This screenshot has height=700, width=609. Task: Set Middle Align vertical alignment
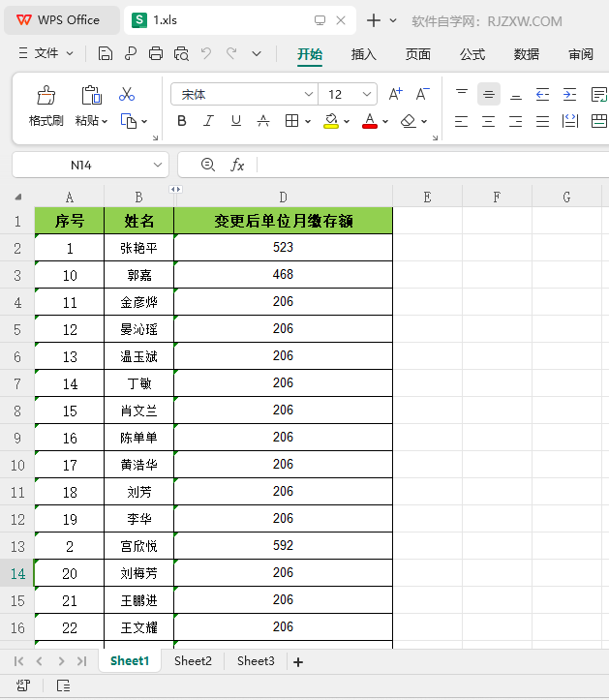(488, 94)
